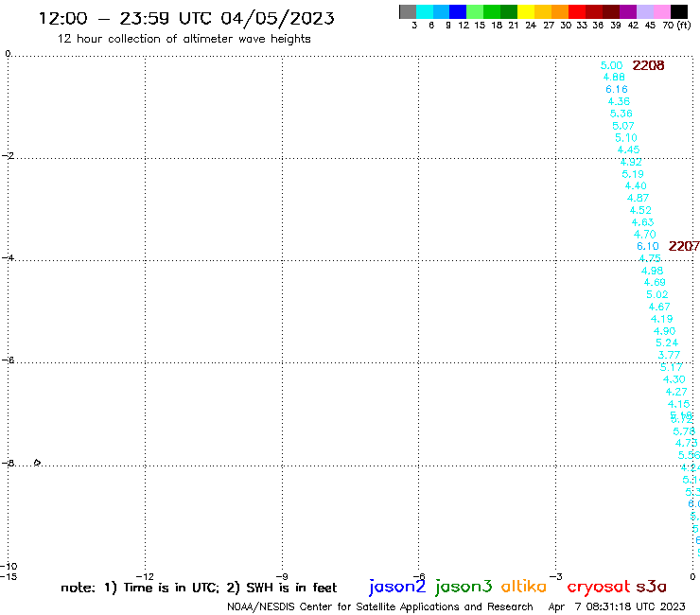Select the -2 latitude axis label

click(x=8, y=156)
